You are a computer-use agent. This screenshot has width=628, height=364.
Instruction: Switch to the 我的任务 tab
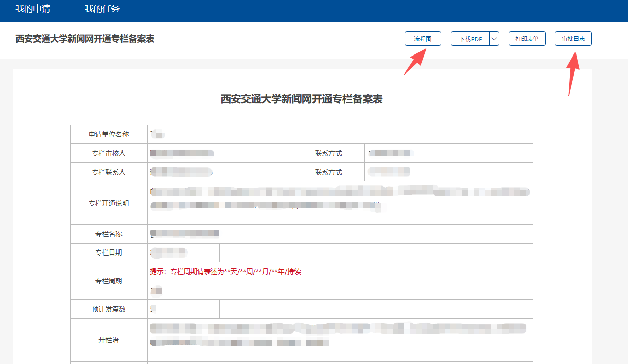[102, 9]
